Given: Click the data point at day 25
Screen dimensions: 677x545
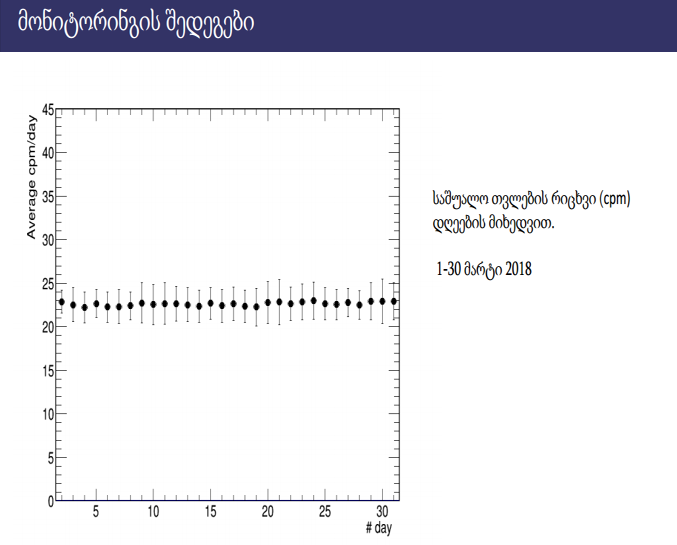Looking at the screenshot, I should point(325,304).
